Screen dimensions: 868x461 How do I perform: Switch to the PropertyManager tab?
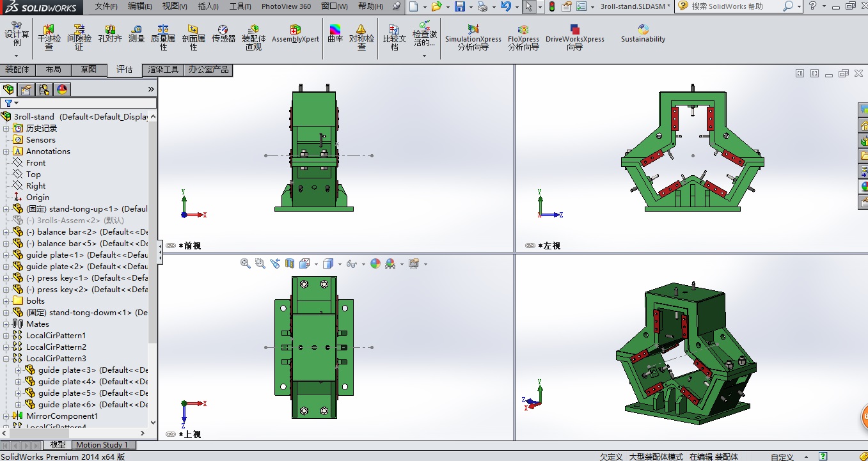(x=26, y=90)
